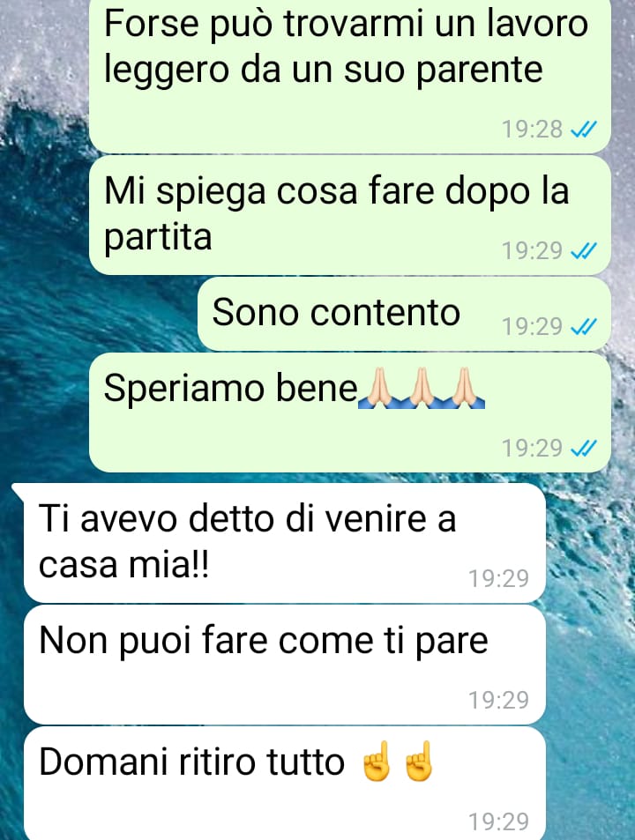Image resolution: width=635 pixels, height=840 pixels.
Task: Click read ticks on 'Sono contento' message
Action: 584,326
